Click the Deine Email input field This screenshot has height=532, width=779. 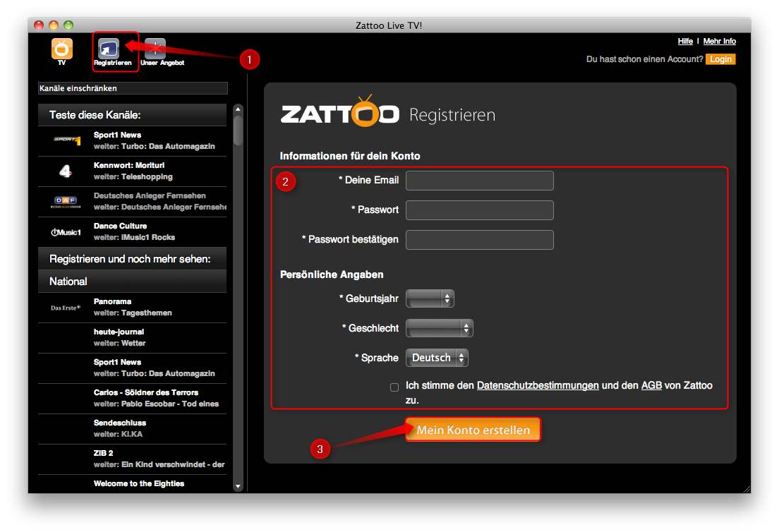[x=479, y=180]
